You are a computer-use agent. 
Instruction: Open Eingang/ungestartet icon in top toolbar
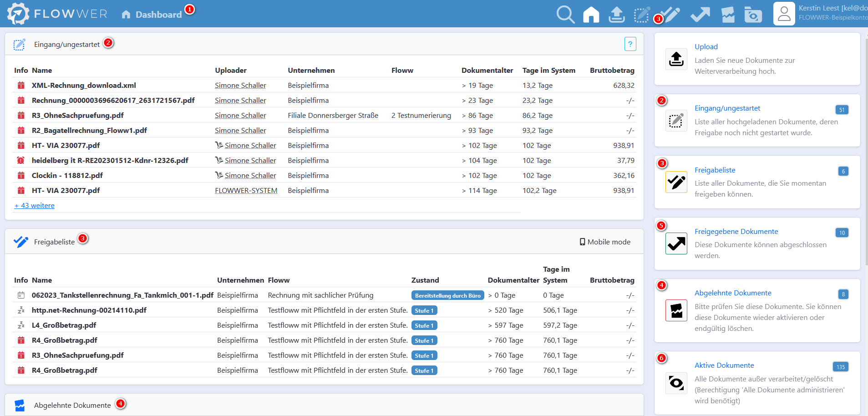click(x=642, y=15)
